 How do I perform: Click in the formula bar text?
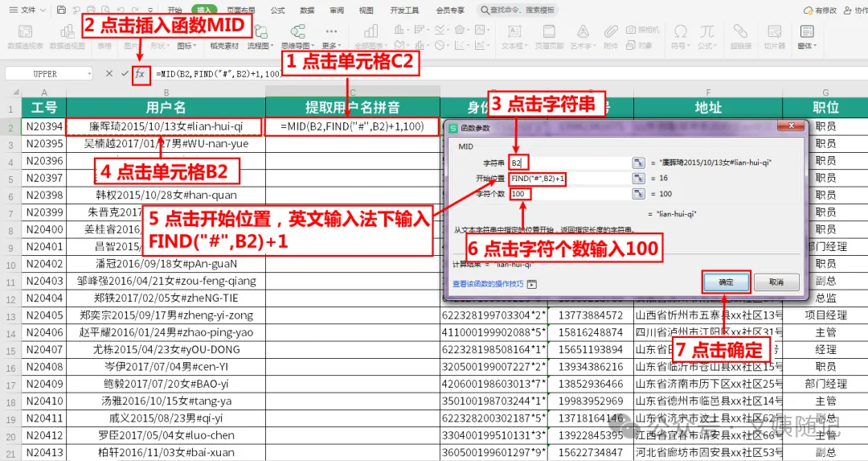[x=218, y=74]
